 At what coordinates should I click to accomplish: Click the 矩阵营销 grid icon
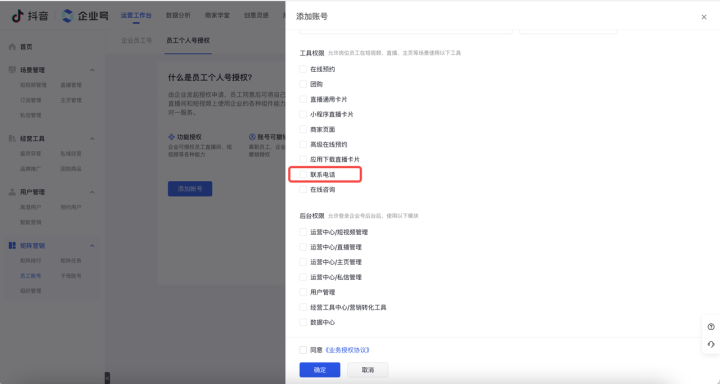[12, 246]
